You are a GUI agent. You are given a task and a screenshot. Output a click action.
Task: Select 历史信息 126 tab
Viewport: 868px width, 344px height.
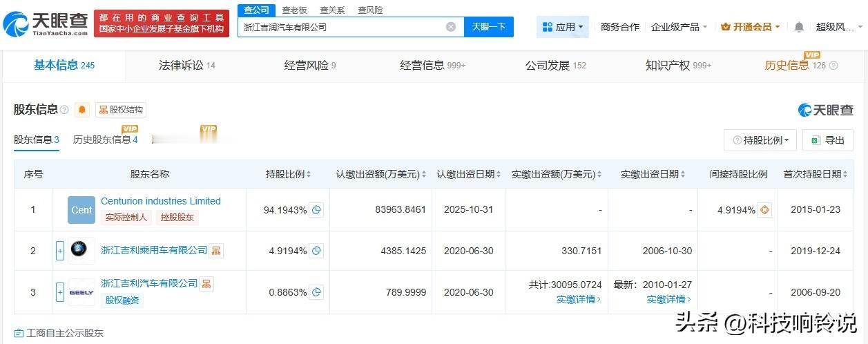[795, 65]
